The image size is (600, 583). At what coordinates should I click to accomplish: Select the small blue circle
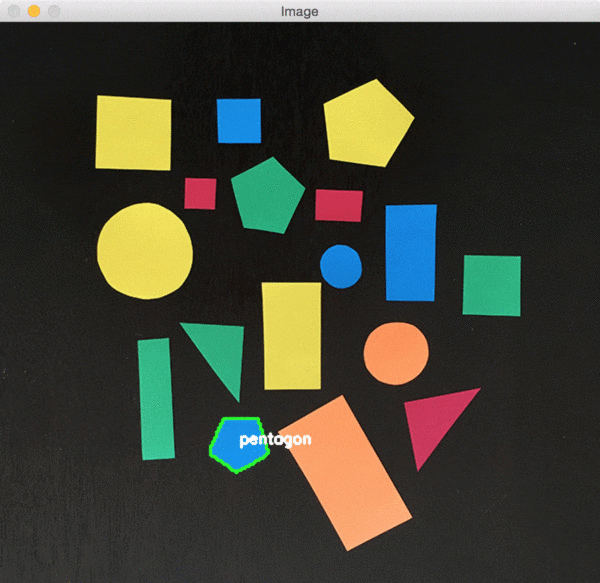pyautogui.click(x=341, y=266)
